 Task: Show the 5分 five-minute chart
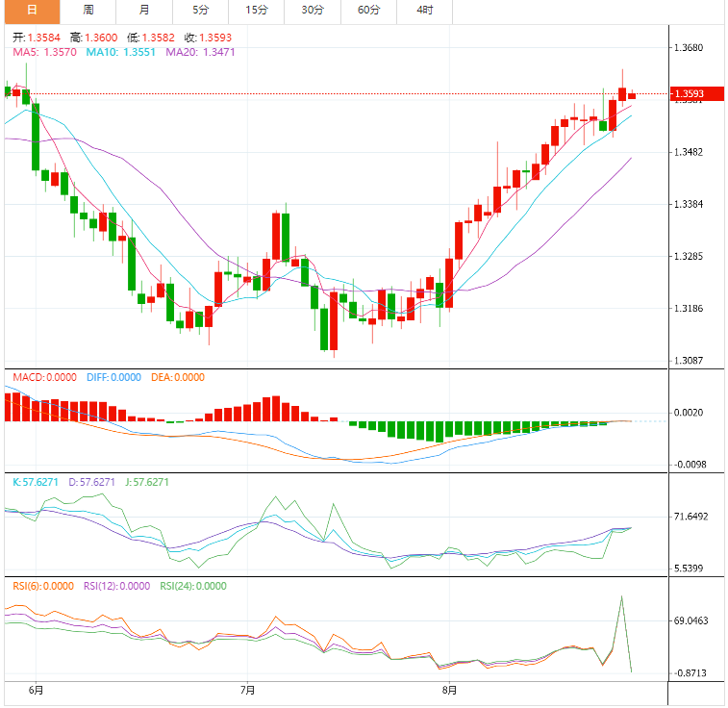pos(200,11)
